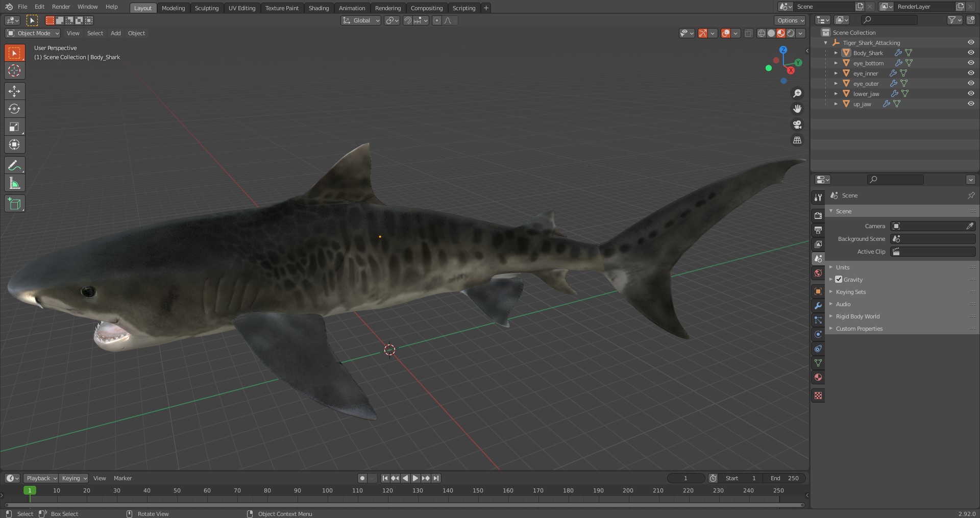Switch to the Sculpting workspace tab
Viewport: 980px width, 518px height.
(x=207, y=8)
